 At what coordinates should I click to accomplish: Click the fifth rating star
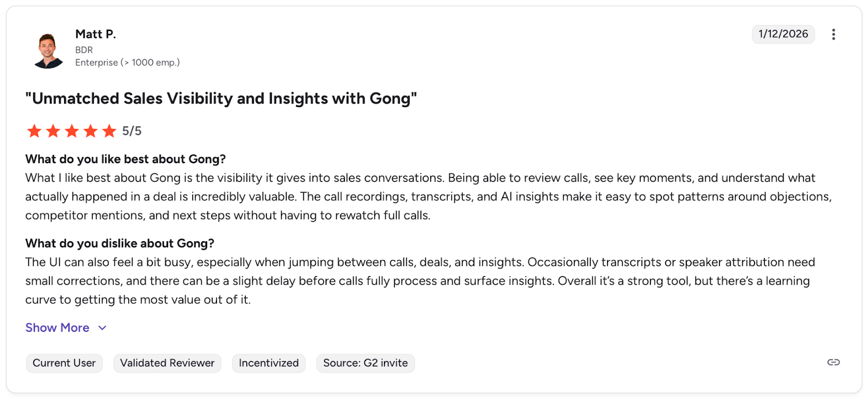tap(110, 131)
